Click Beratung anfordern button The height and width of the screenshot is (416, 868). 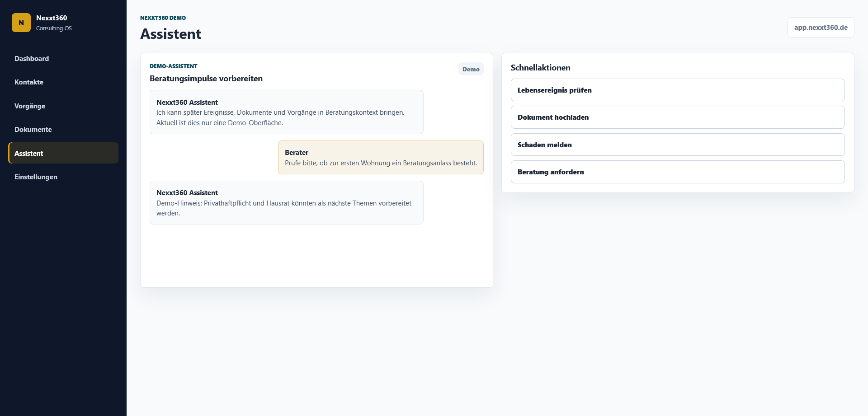pyautogui.click(x=678, y=172)
